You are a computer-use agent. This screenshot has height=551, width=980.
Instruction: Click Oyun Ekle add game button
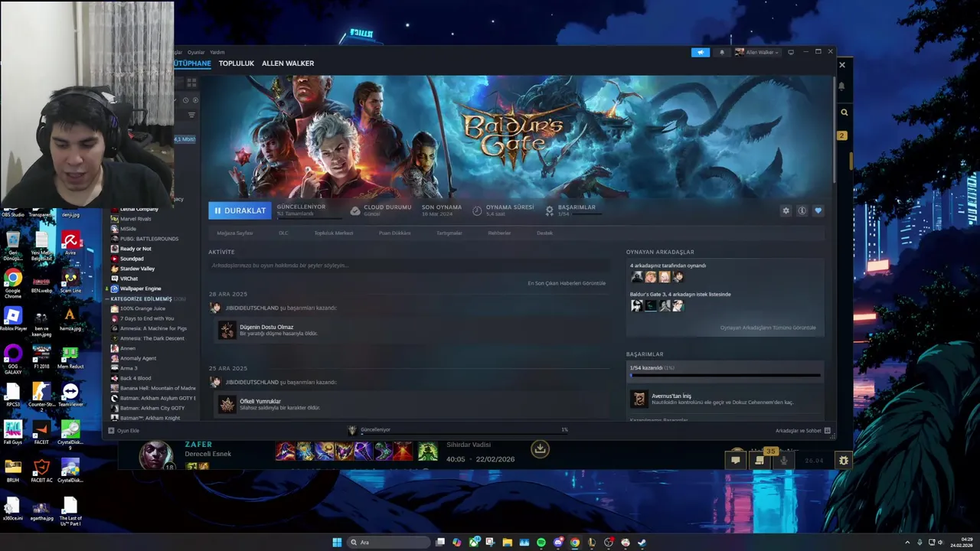(124, 430)
